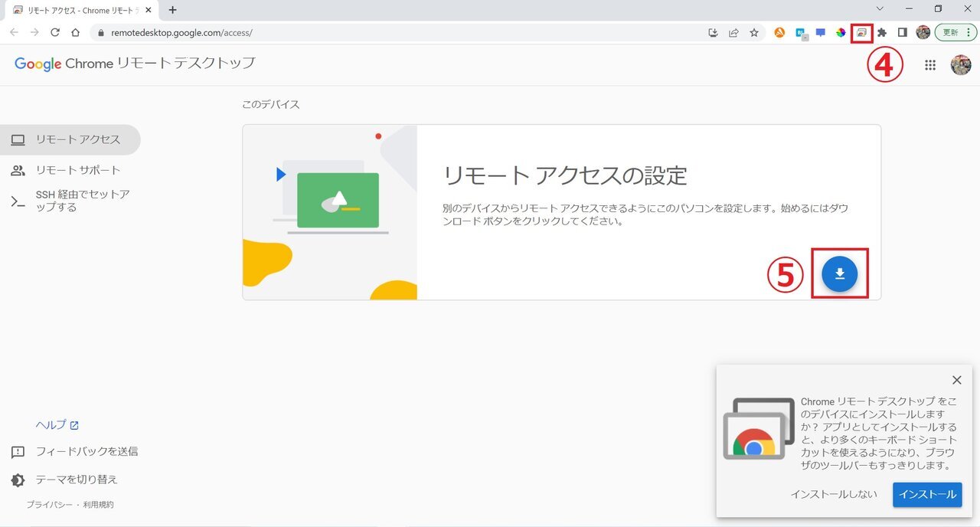This screenshot has height=527, width=980.
Task: Click the blue download button
Action: (x=840, y=273)
